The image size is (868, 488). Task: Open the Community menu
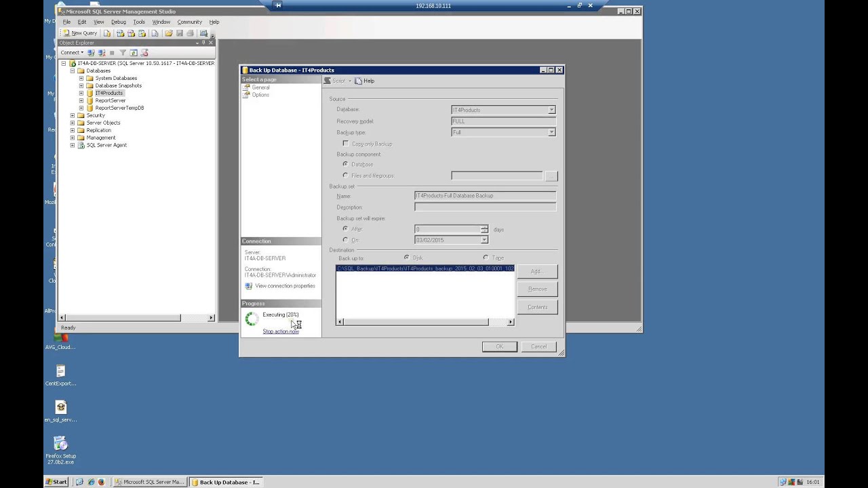point(190,22)
